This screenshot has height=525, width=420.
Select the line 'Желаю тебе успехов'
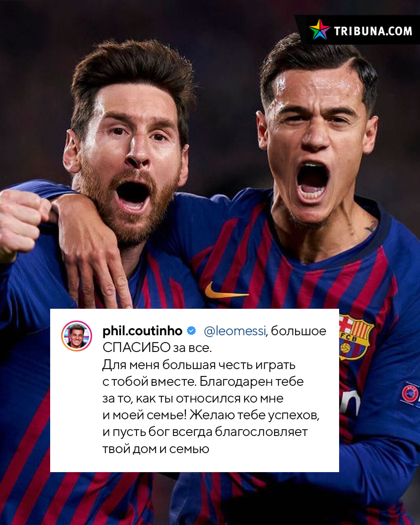click(254, 415)
